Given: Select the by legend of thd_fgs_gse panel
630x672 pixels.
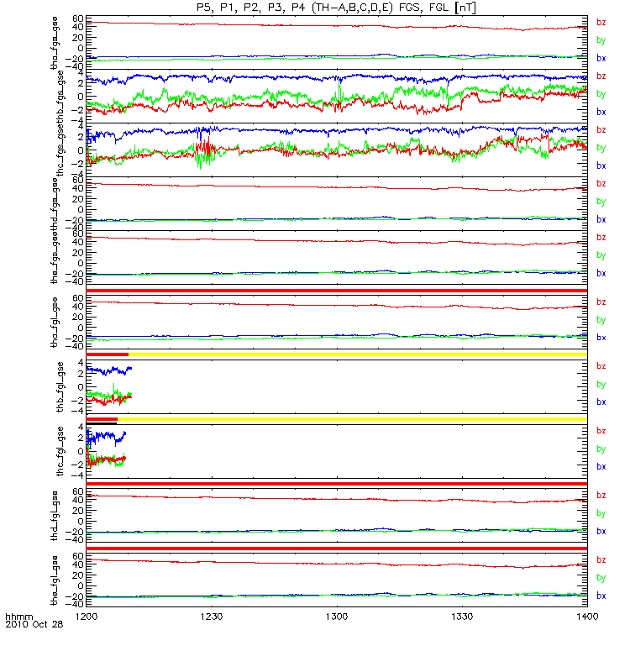Looking at the screenshot, I should [601, 202].
